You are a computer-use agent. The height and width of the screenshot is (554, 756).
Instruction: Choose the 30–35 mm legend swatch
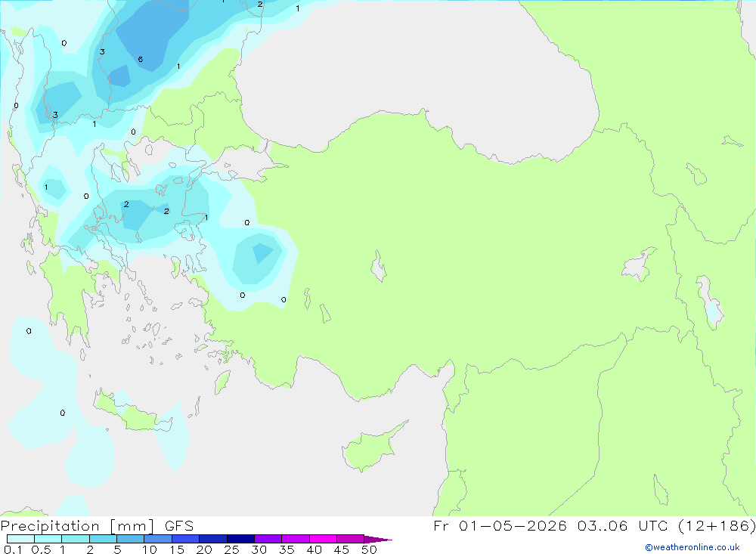268,539
